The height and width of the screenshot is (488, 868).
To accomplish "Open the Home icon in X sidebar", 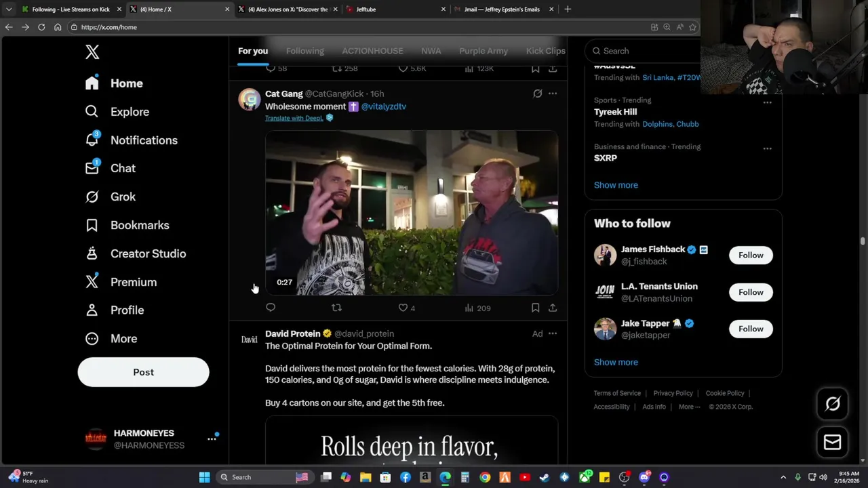I will click(92, 83).
